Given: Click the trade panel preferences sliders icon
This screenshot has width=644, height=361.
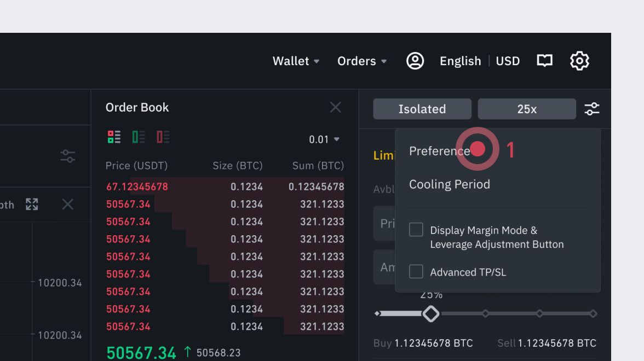Looking at the screenshot, I should tap(592, 109).
